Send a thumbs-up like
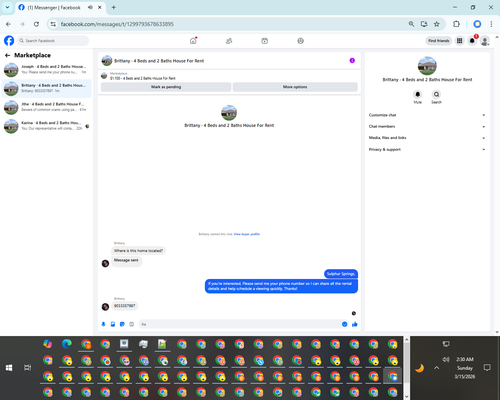The image size is (500, 400). (x=355, y=324)
